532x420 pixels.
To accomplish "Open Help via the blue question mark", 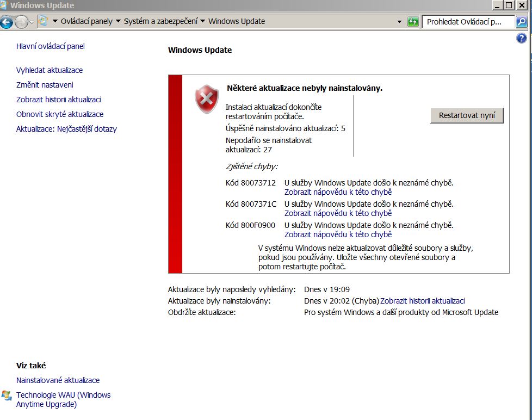I will coord(521,38).
